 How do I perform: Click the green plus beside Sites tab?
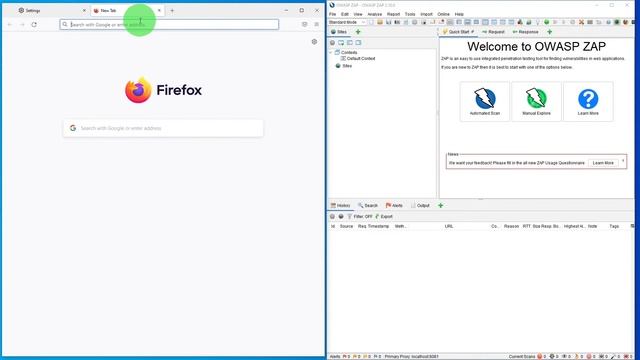pyautogui.click(x=358, y=32)
